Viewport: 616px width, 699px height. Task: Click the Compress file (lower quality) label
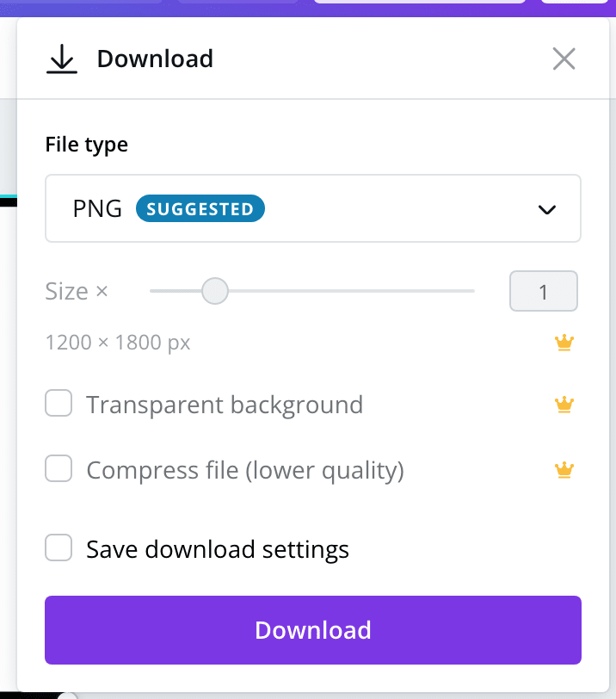coord(245,470)
